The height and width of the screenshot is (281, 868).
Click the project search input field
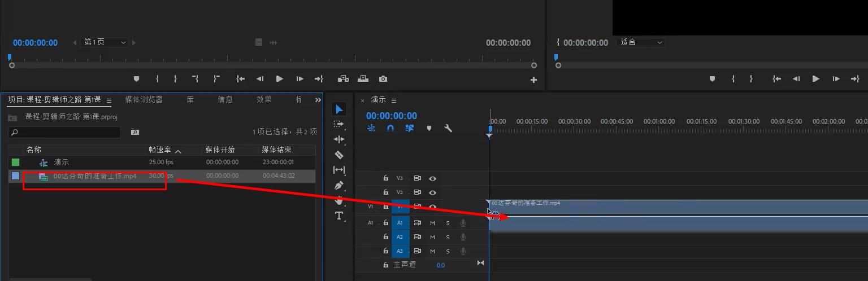(x=64, y=132)
